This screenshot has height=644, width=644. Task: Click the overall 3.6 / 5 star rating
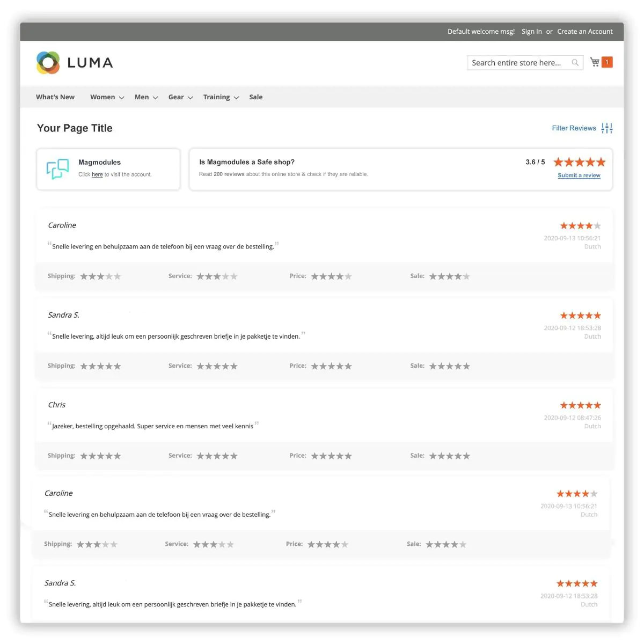tap(579, 162)
